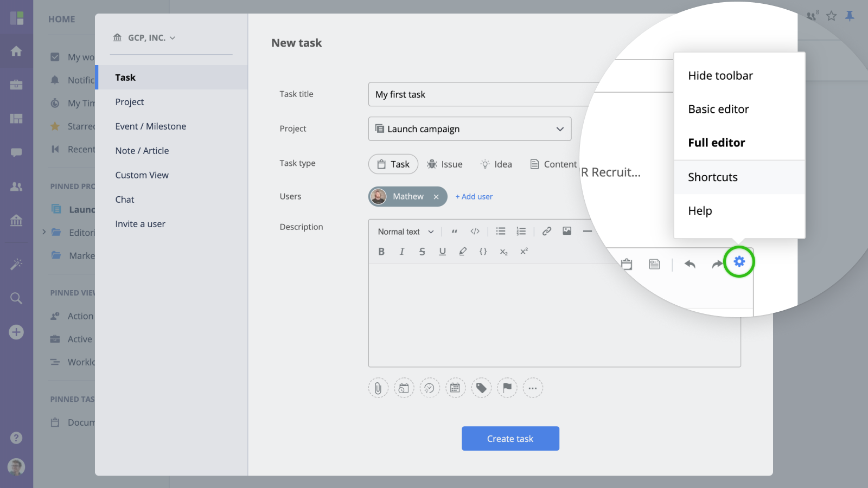Choose the Content task type
This screenshot has height=488, width=868.
pos(553,164)
